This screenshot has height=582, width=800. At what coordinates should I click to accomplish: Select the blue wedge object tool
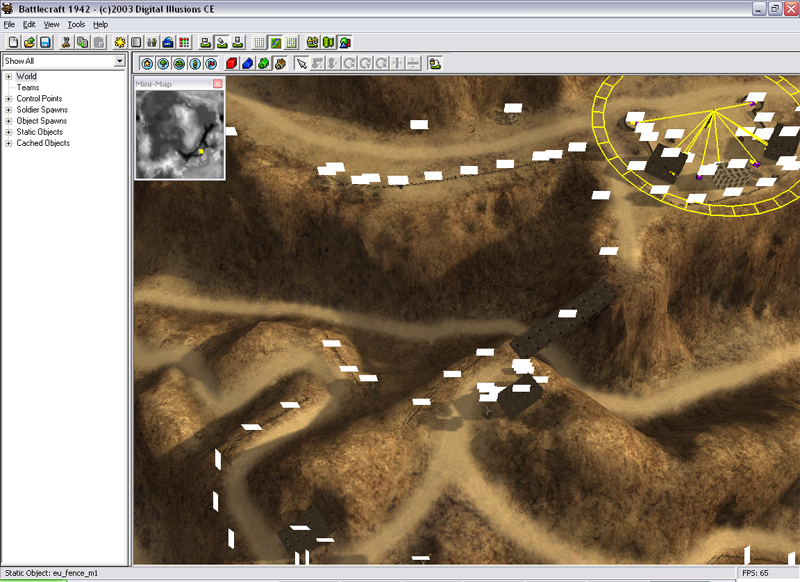248,63
